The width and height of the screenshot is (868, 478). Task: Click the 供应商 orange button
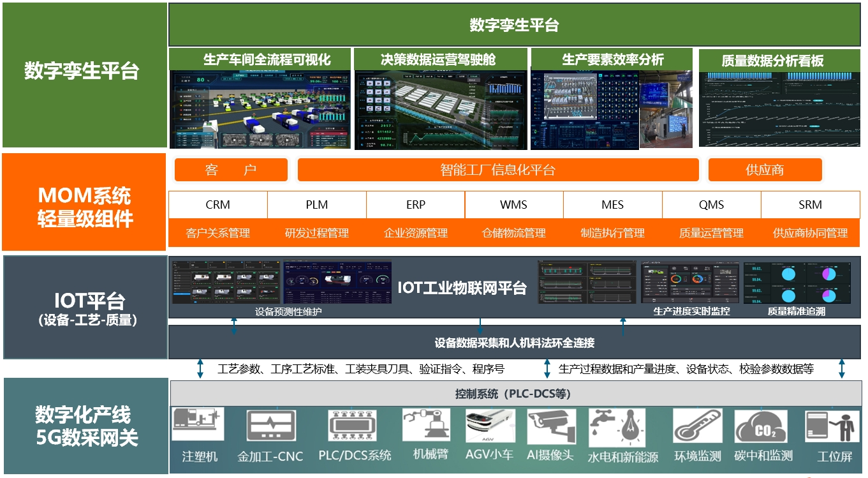(x=765, y=170)
